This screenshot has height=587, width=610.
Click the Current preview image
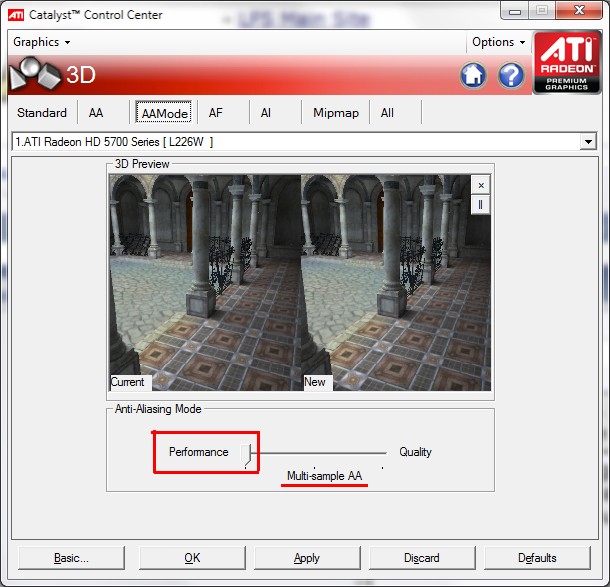[205, 282]
